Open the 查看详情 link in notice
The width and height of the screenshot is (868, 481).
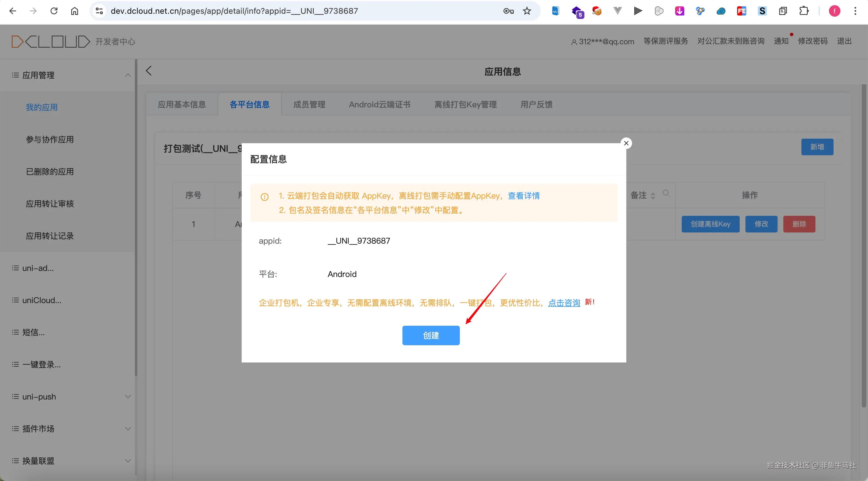point(524,196)
